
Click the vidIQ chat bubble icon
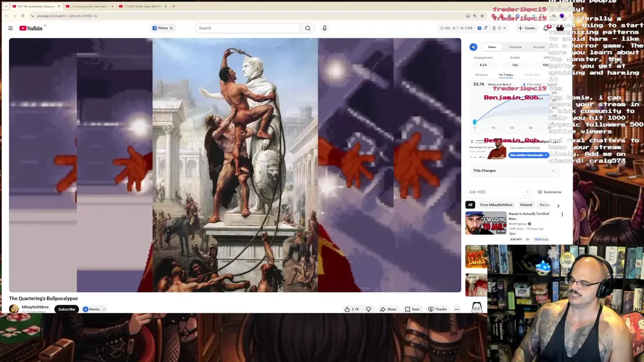click(499, 28)
